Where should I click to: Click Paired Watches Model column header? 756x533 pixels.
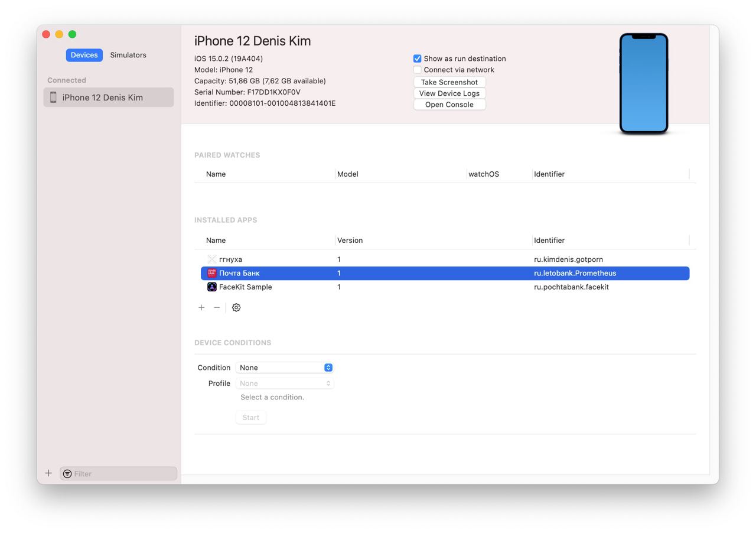pos(347,174)
